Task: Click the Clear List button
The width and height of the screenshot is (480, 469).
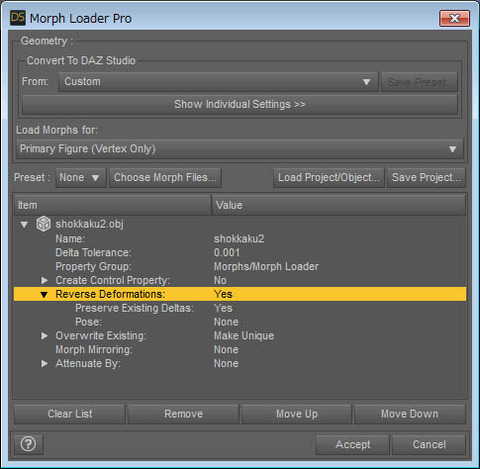Action: (70, 414)
